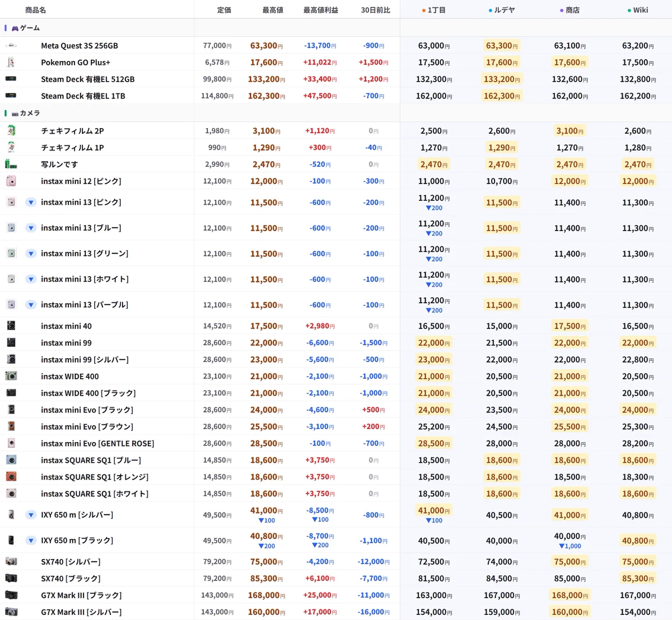Click the 写ルンです product icon
Image resolution: width=672 pixels, height=620 pixels.
(x=11, y=164)
